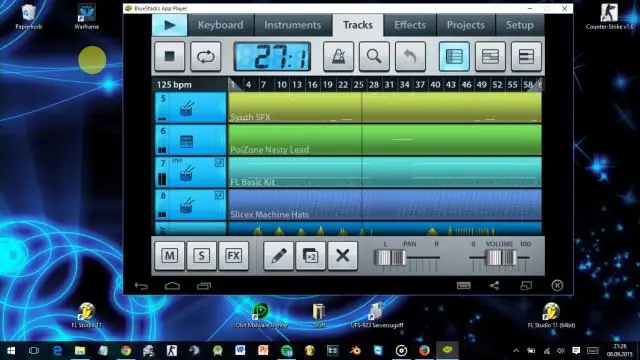The image size is (640, 360).
Task: Toggle the metronome
Action: [338, 56]
